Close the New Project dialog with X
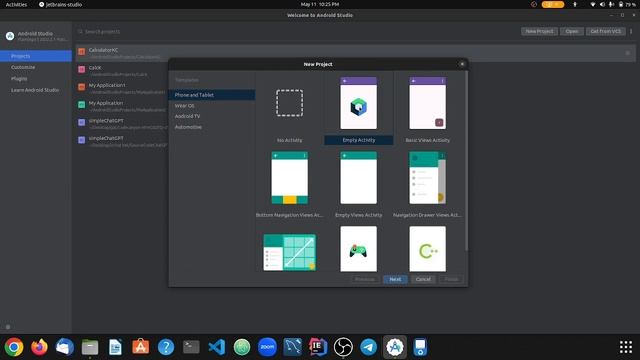The width and height of the screenshot is (640, 360). click(x=462, y=64)
